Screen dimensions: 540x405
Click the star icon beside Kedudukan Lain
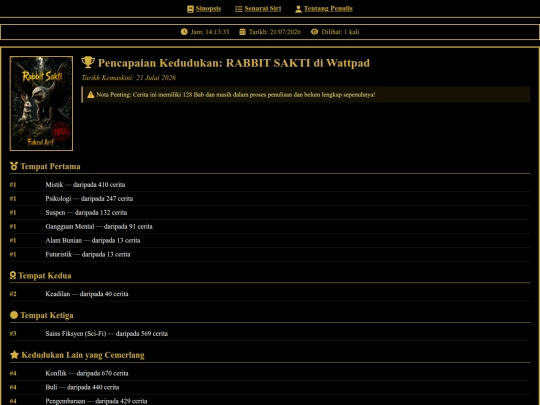14,355
